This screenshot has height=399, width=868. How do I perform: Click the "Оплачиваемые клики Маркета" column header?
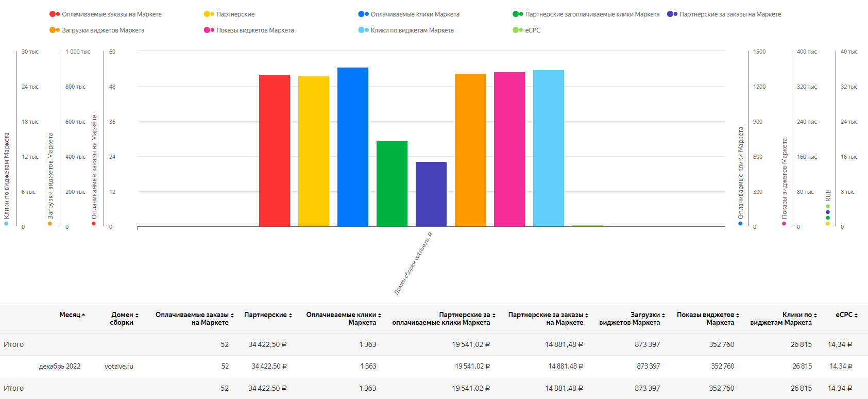[x=343, y=319]
